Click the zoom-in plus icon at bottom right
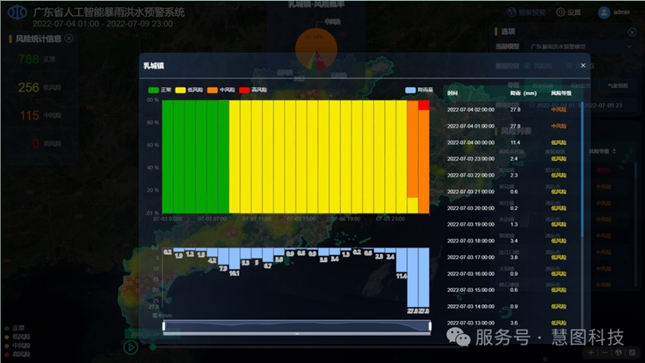 click(x=591, y=352)
